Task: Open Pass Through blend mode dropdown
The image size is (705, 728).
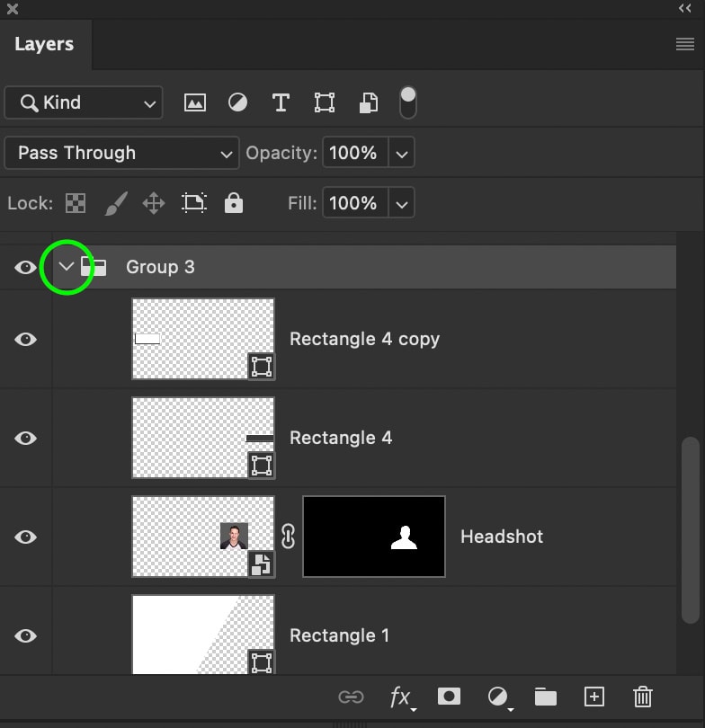Action: 121,153
